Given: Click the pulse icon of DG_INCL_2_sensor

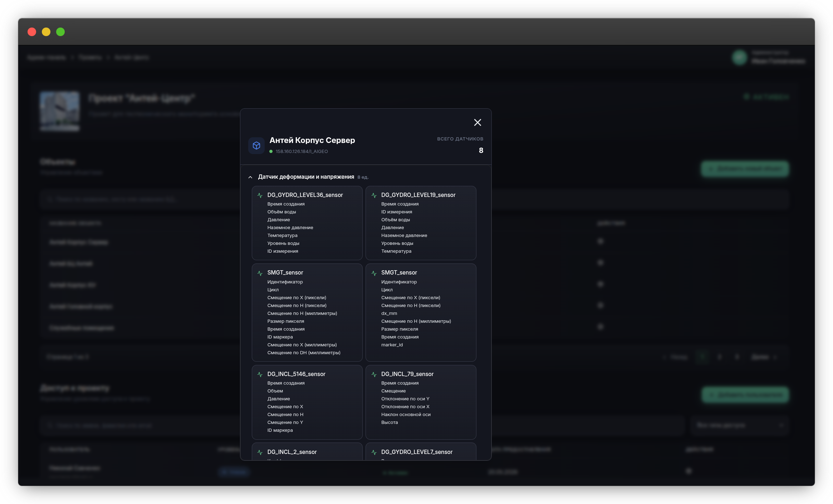Looking at the screenshot, I should (260, 452).
